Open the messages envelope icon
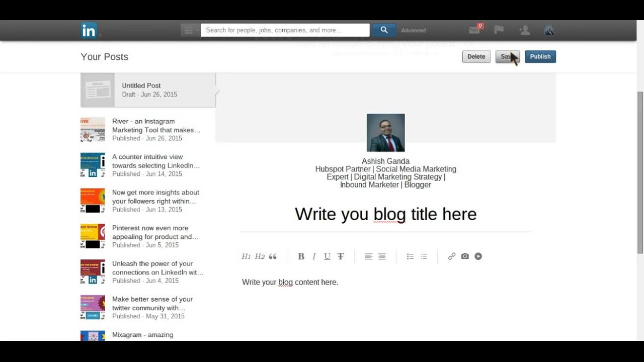The height and width of the screenshot is (362, 644). pos(474,30)
